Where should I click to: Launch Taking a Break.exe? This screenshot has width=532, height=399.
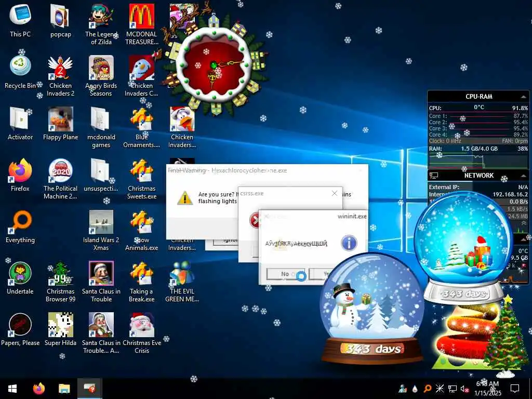(142, 282)
